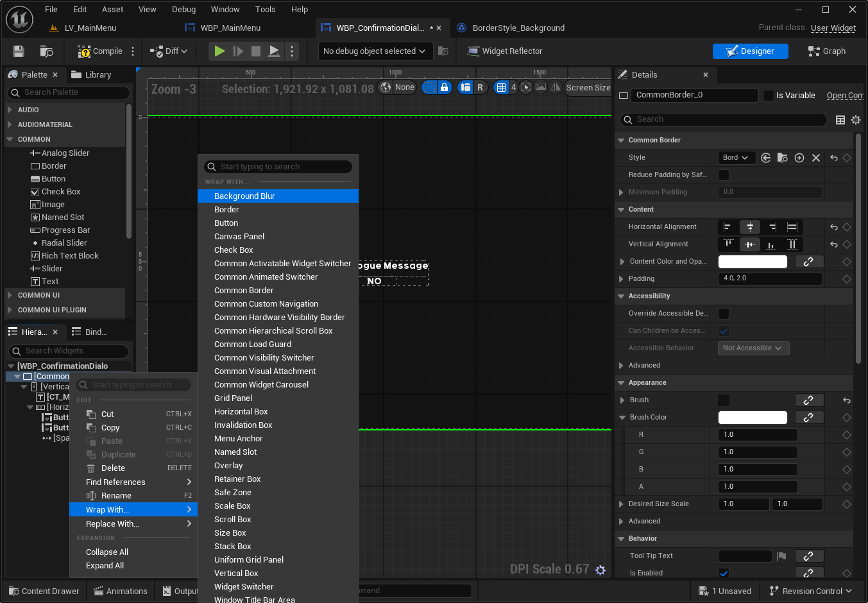This screenshot has width=868, height=603.
Task: Click DPI Scale settings gear in viewport
Action: click(600, 570)
